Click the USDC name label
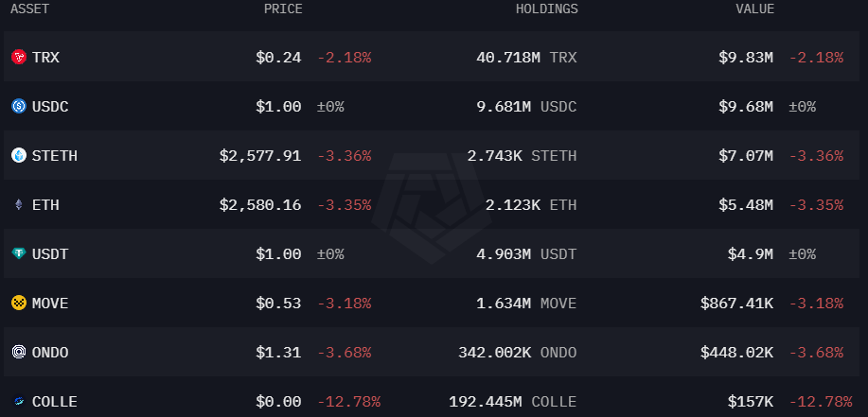 pyautogui.click(x=50, y=107)
